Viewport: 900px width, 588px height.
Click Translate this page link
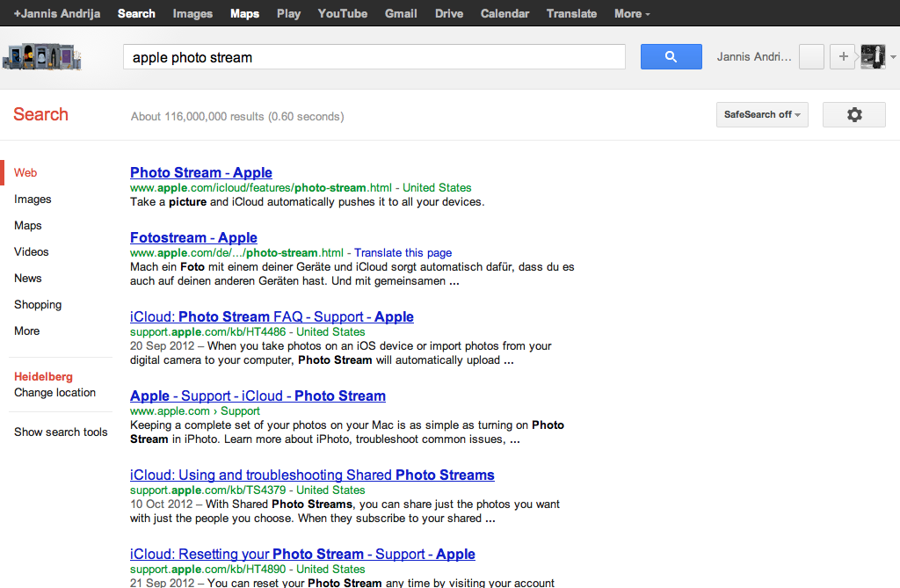(403, 252)
